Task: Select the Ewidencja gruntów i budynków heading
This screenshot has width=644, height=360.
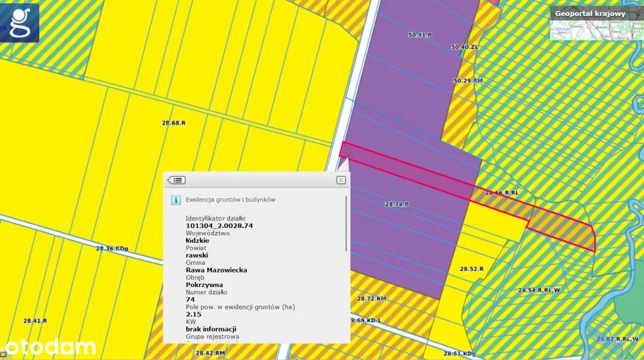Action: 230,199
